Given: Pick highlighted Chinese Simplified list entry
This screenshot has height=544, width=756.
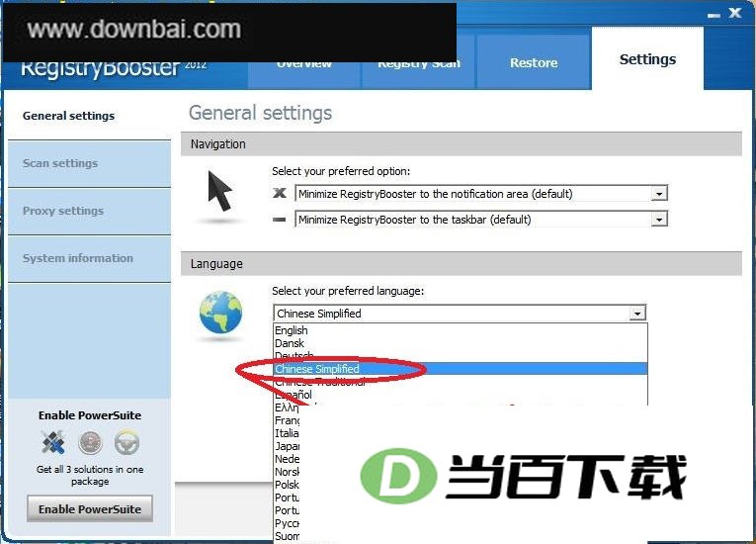Looking at the screenshot, I should point(461,369).
